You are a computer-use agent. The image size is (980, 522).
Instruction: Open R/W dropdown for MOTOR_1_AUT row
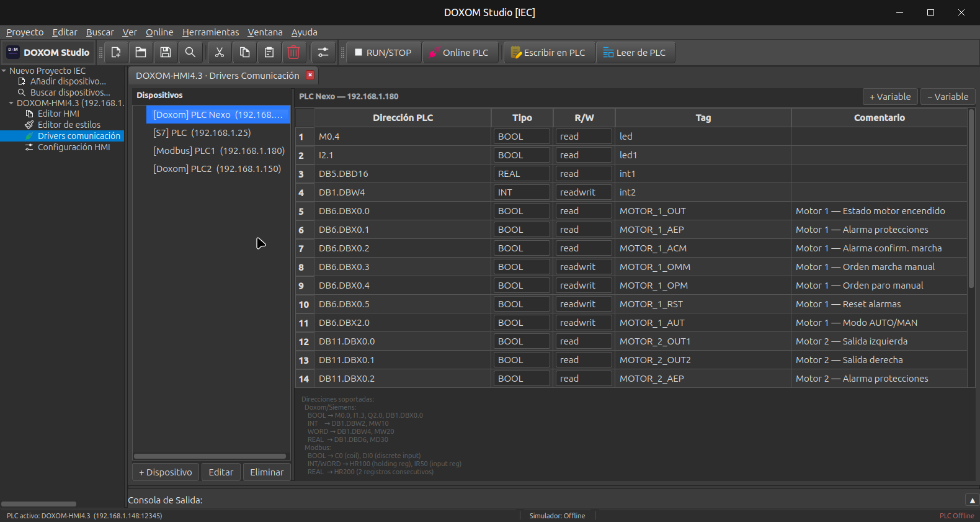coord(584,323)
